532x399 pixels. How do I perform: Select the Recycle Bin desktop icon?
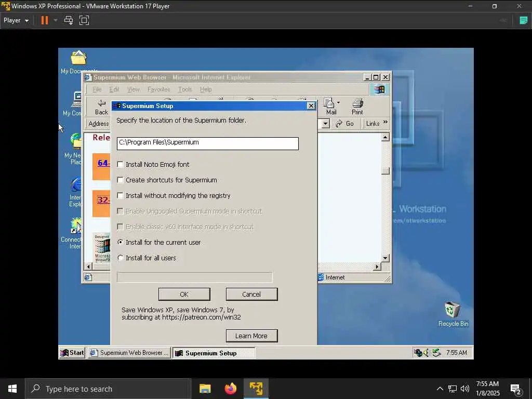(x=453, y=314)
